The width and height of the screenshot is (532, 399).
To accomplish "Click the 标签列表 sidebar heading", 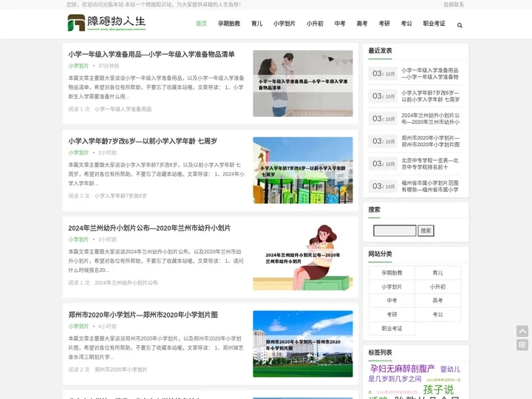I will pos(380,353).
